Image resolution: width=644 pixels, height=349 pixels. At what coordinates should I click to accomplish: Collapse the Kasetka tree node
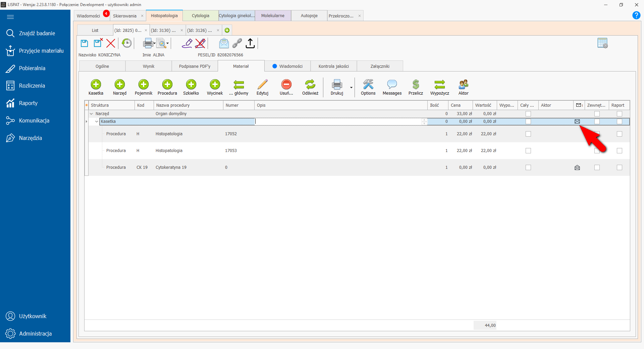97,121
